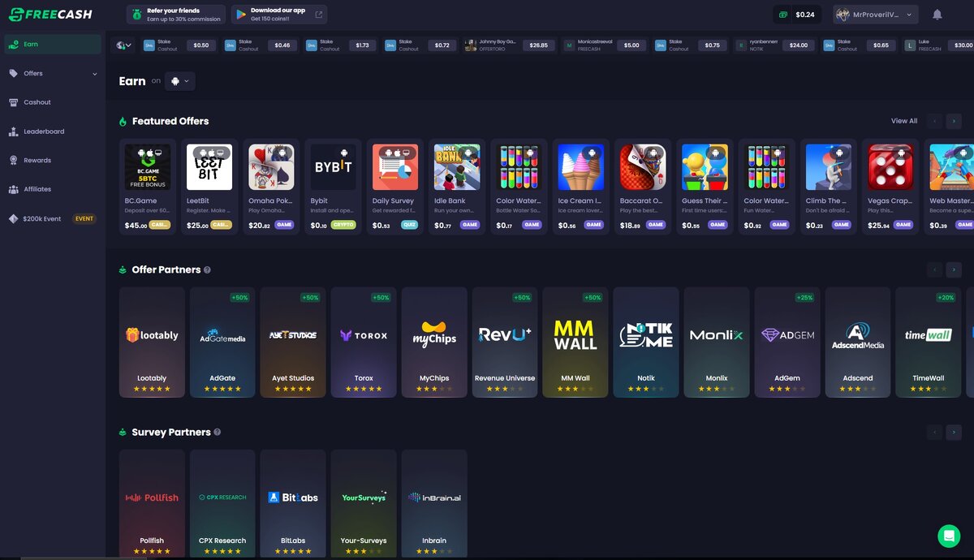Open the Your-Surveys survey partner
This screenshot has width=974, height=560.
click(364, 503)
